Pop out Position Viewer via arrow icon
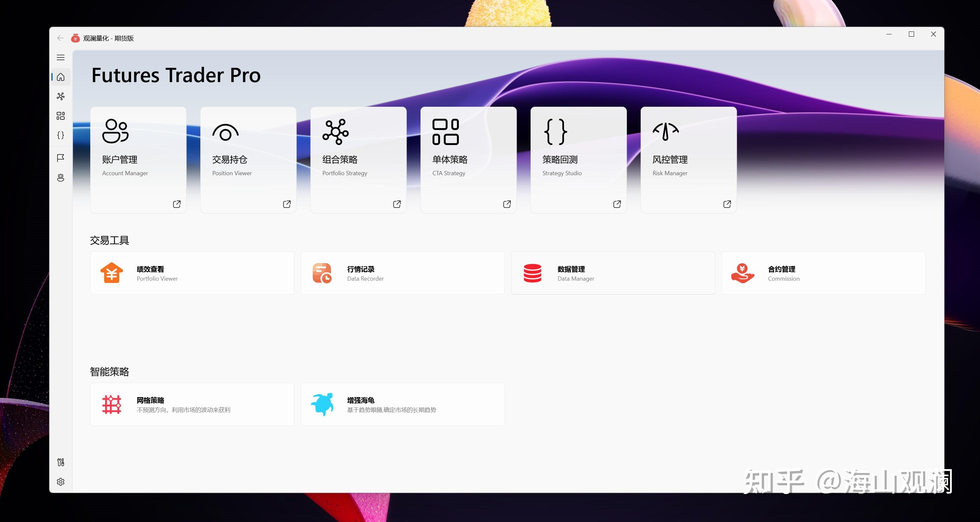The height and width of the screenshot is (522, 980). pyautogui.click(x=287, y=204)
